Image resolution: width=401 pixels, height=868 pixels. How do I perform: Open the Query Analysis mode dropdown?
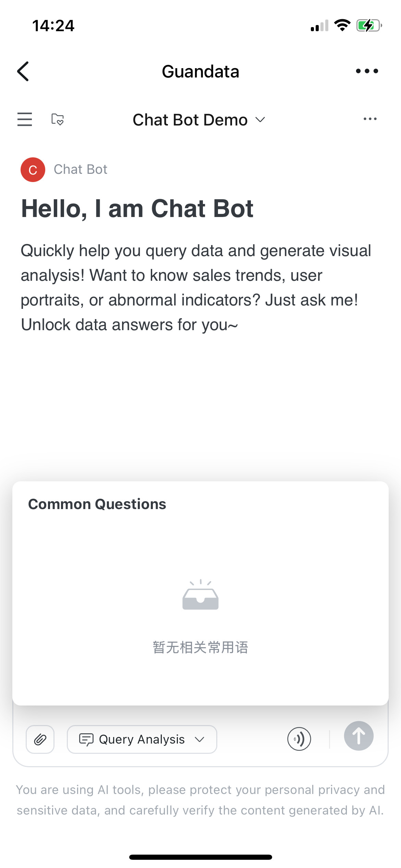click(x=142, y=739)
